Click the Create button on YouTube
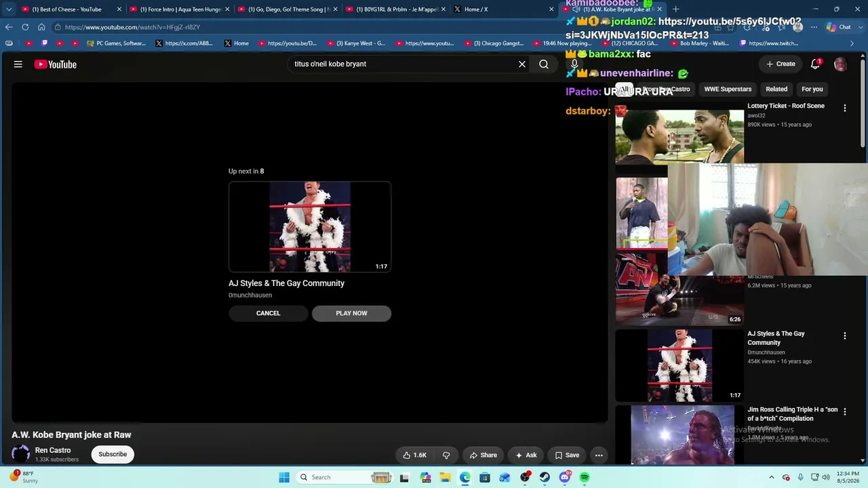Viewport: 868px width, 488px height. 781,64
